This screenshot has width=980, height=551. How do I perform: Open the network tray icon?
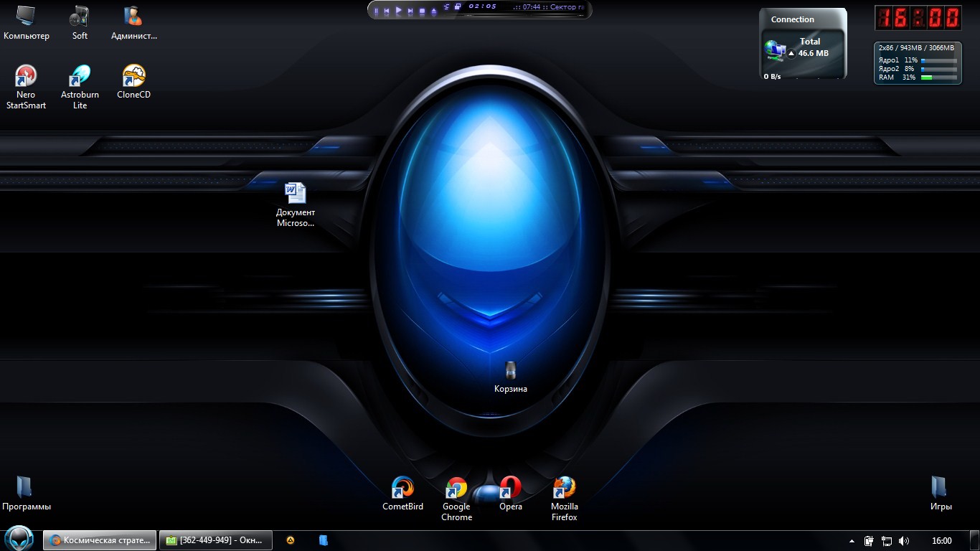pyautogui.click(x=887, y=541)
